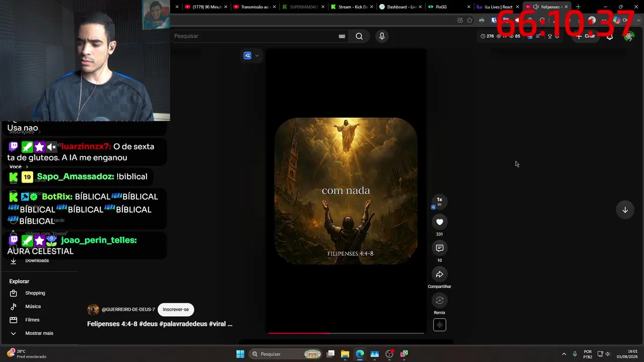Viewport: 644px width, 362px height.
Task: Start voice search with microphone icon
Action: click(382, 36)
